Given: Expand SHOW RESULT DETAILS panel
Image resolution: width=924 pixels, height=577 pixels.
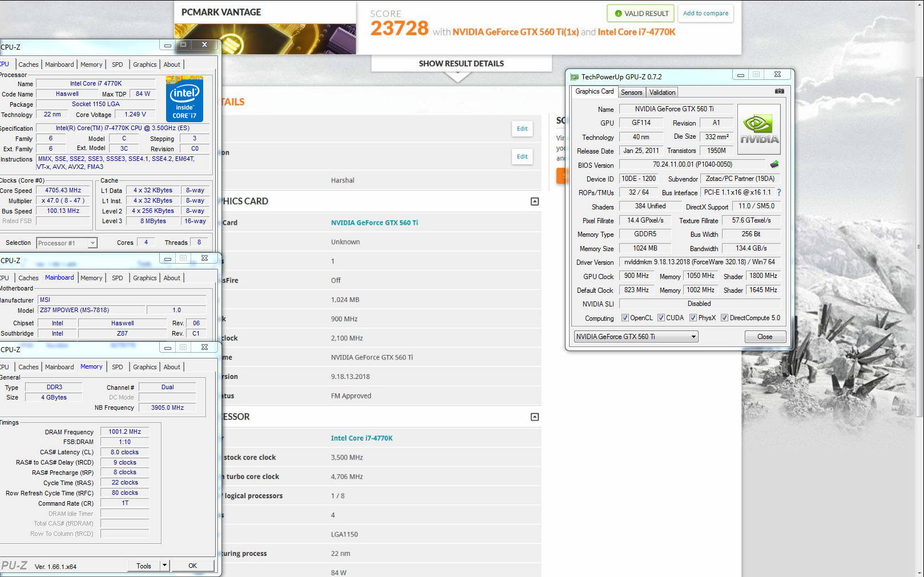Looking at the screenshot, I should pos(461,63).
